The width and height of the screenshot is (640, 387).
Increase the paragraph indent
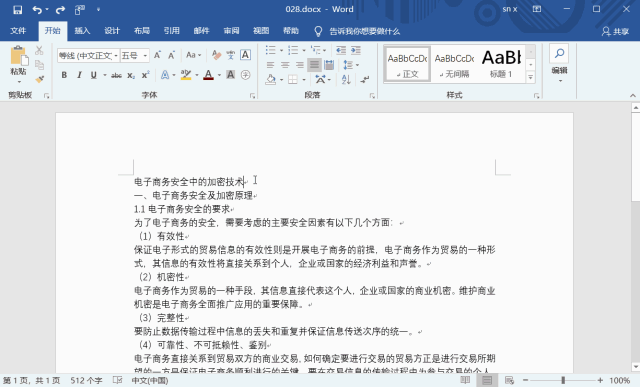[x=356, y=50]
